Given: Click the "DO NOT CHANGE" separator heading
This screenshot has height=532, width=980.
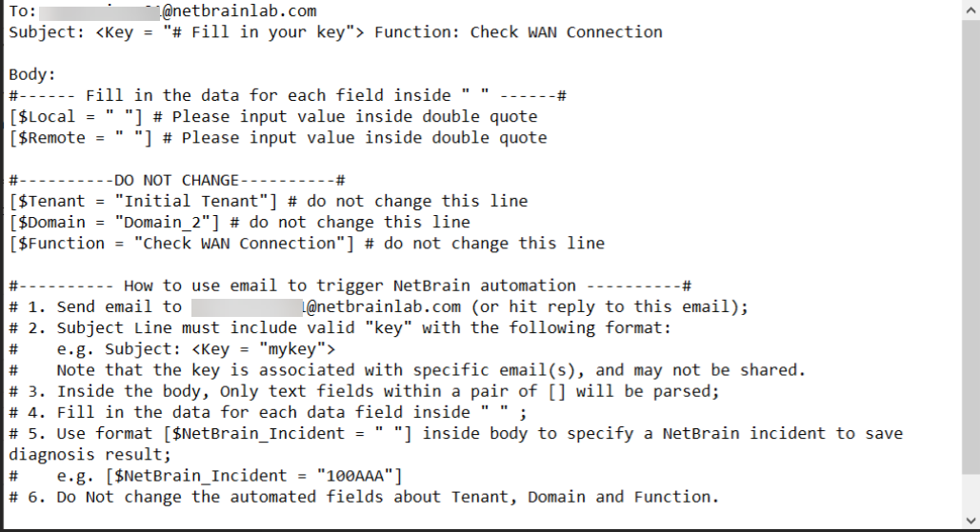Looking at the screenshot, I should (x=176, y=180).
